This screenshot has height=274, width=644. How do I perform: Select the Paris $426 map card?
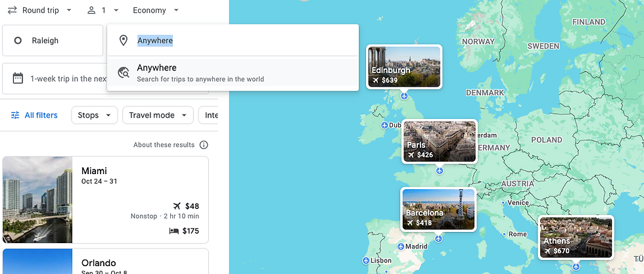coord(440,141)
